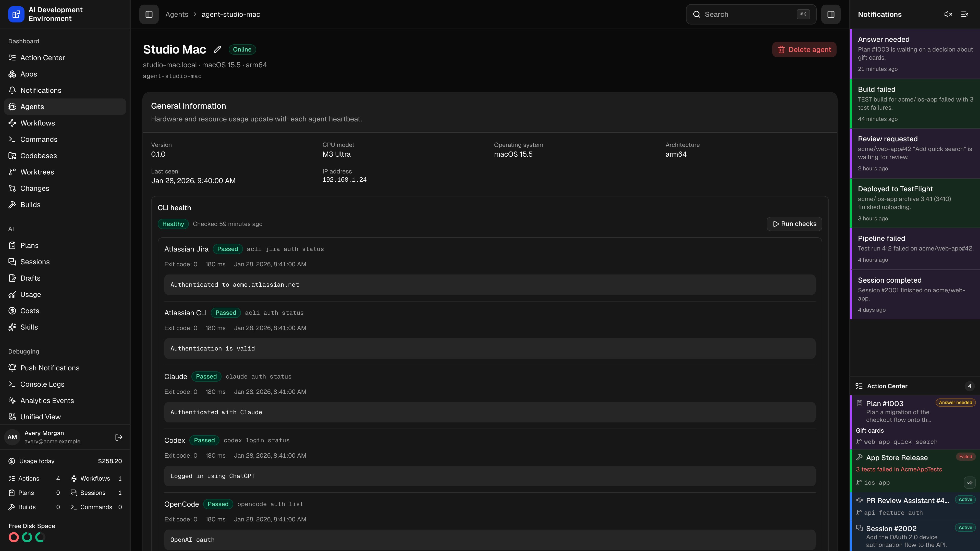This screenshot has width=980, height=551.
Task: Click the Unified View icon
Action: click(x=12, y=417)
